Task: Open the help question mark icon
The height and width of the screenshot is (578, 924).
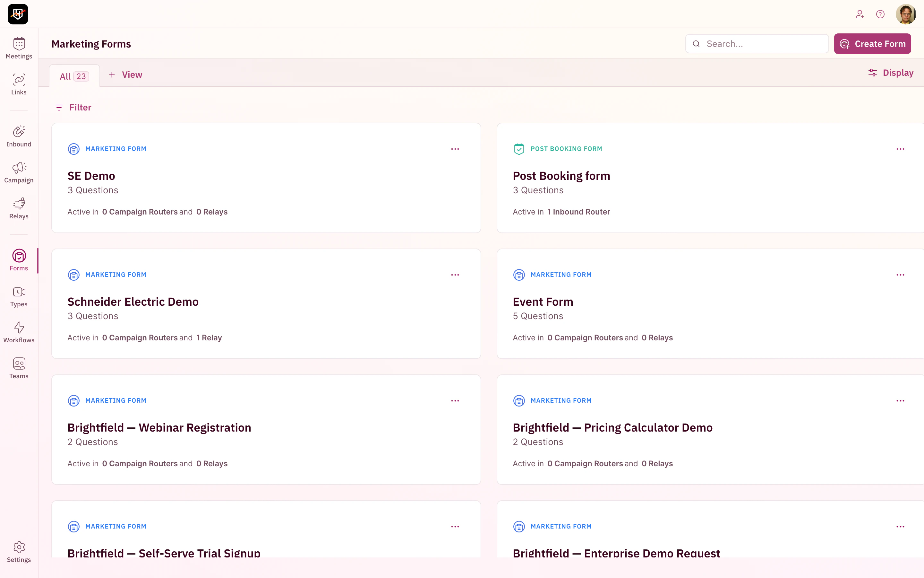Action: [x=880, y=14]
